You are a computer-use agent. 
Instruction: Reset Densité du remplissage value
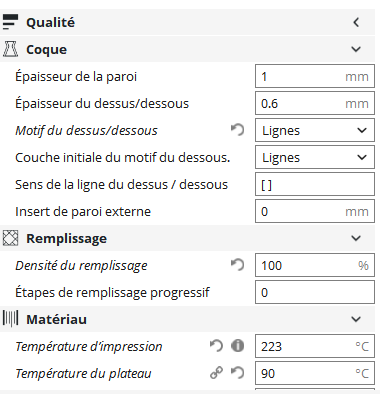coord(237,265)
